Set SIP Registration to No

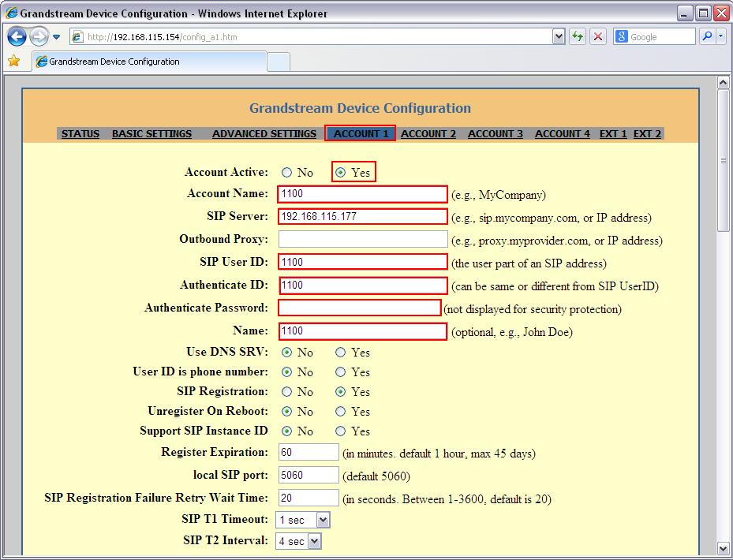pos(286,392)
